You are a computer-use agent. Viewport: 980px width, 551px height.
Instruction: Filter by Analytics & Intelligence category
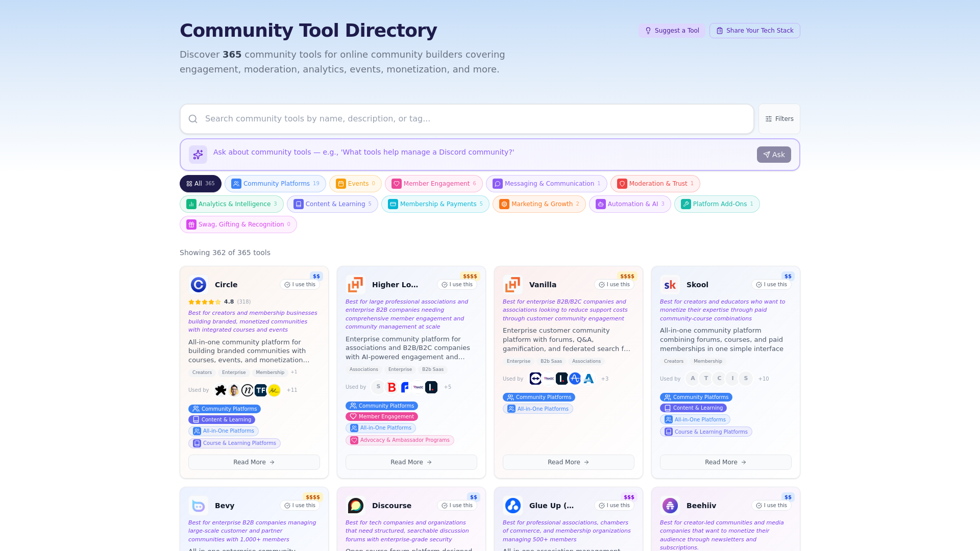(x=232, y=204)
